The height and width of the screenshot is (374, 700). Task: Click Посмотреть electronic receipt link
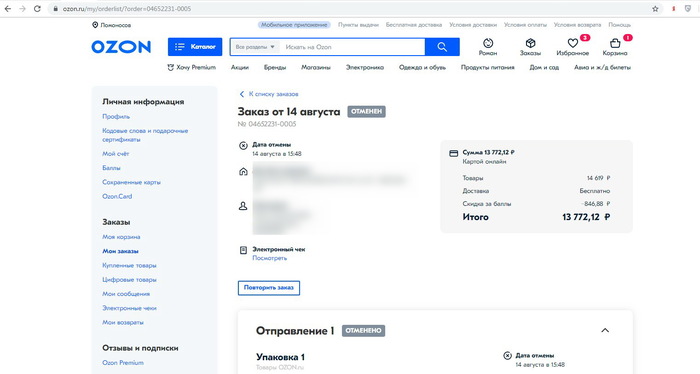270,258
